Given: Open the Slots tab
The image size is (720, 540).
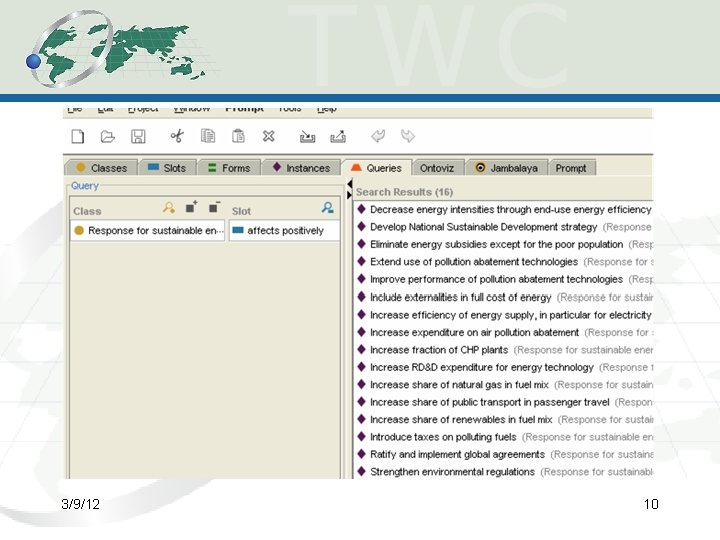Looking at the screenshot, I should pyautogui.click(x=168, y=168).
